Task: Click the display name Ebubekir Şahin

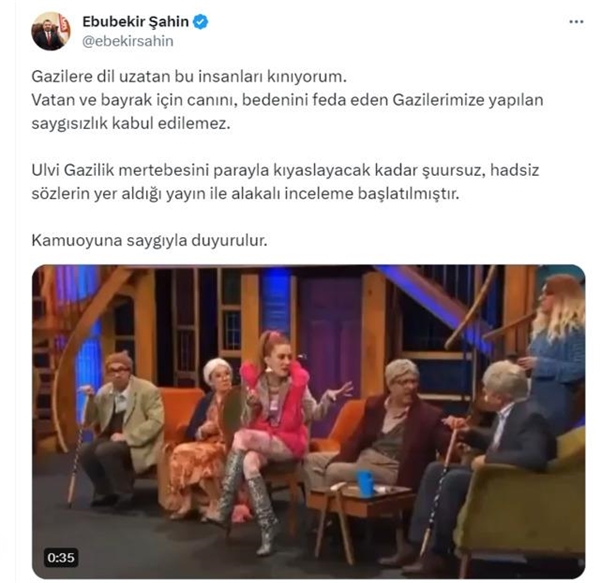Action: coord(135,22)
